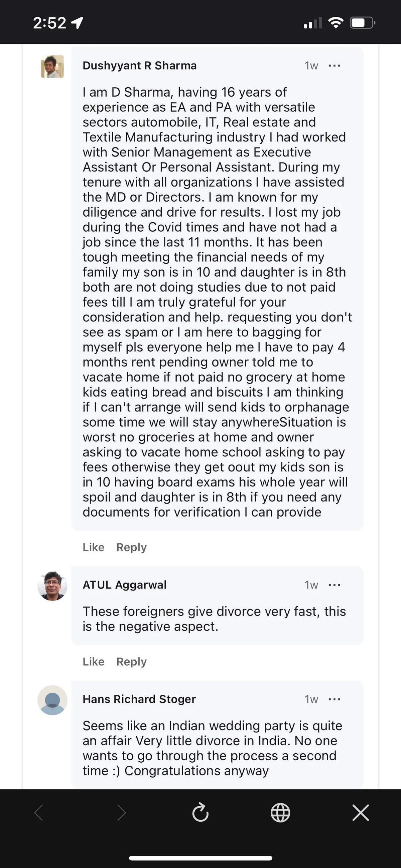This screenshot has height=868, width=401.
Task: Reply to Dushyyant R Sharma's comment
Action: pos(131,547)
